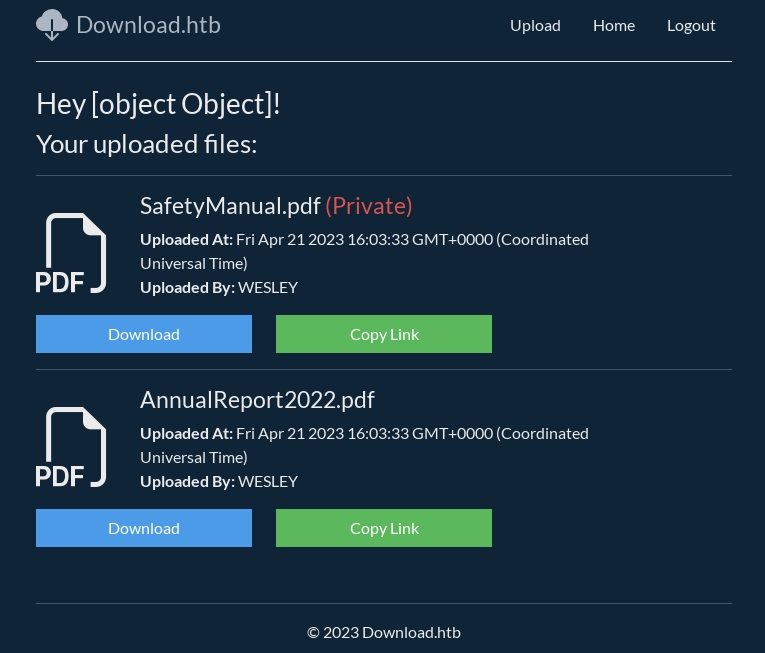Click the red (Private) label

pyautogui.click(x=369, y=205)
